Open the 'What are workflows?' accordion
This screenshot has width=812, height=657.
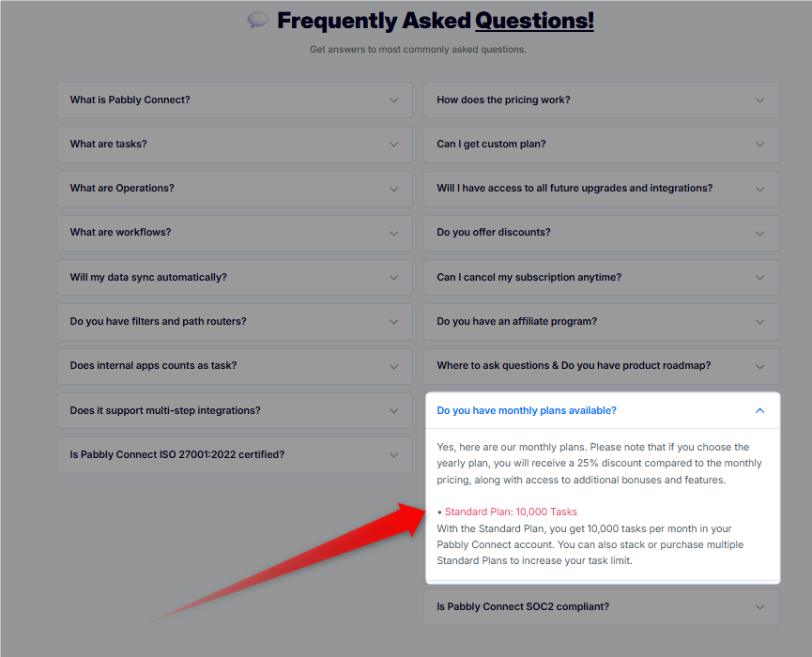(234, 233)
